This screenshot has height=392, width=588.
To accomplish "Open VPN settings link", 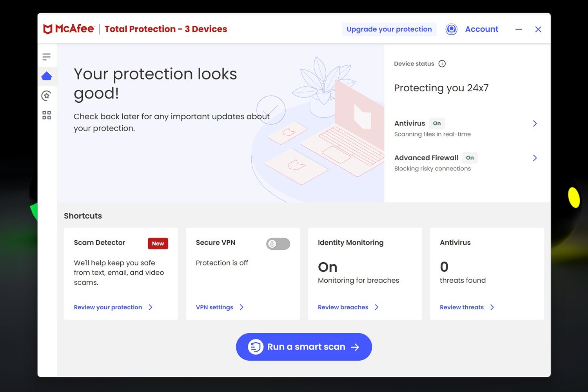I will (214, 307).
